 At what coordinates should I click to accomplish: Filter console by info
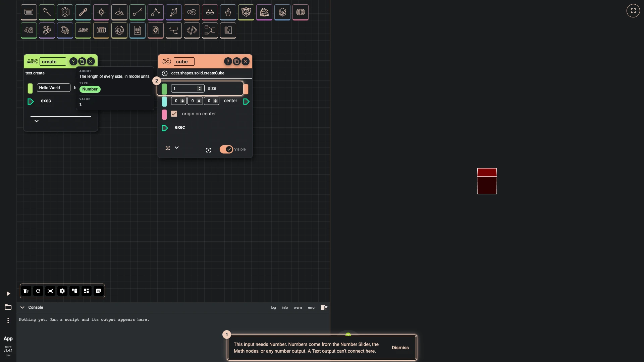[285, 307]
